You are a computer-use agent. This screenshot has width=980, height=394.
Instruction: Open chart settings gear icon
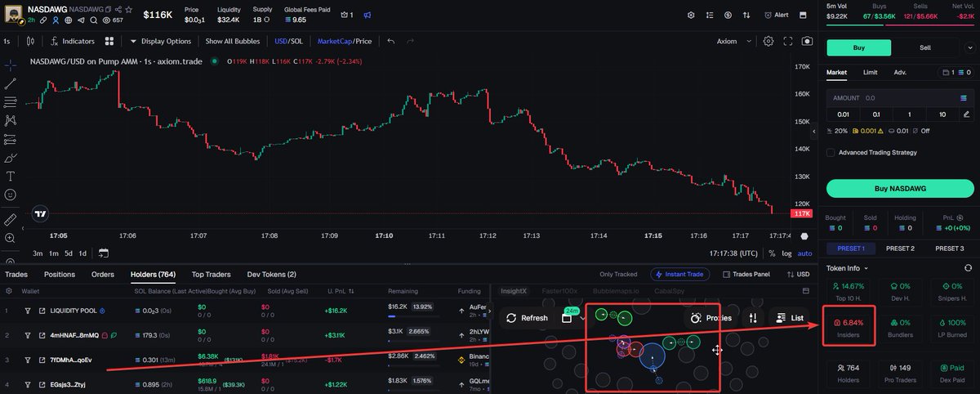point(768,41)
